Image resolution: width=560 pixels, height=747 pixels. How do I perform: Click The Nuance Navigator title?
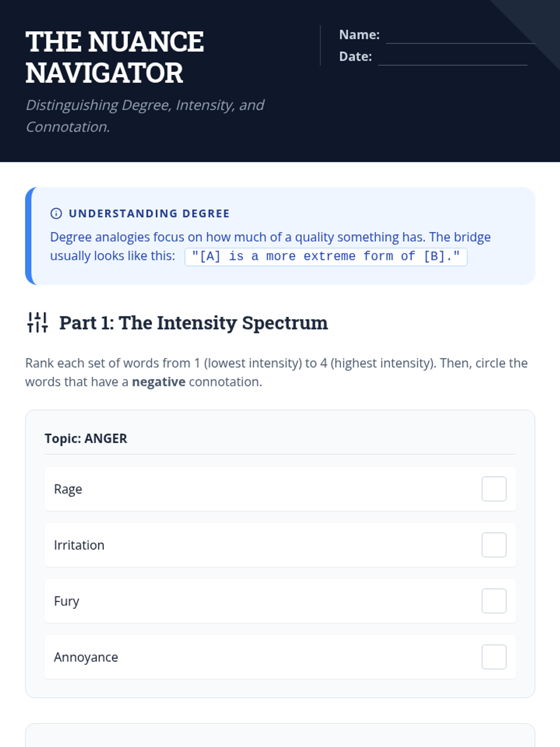[114, 57]
